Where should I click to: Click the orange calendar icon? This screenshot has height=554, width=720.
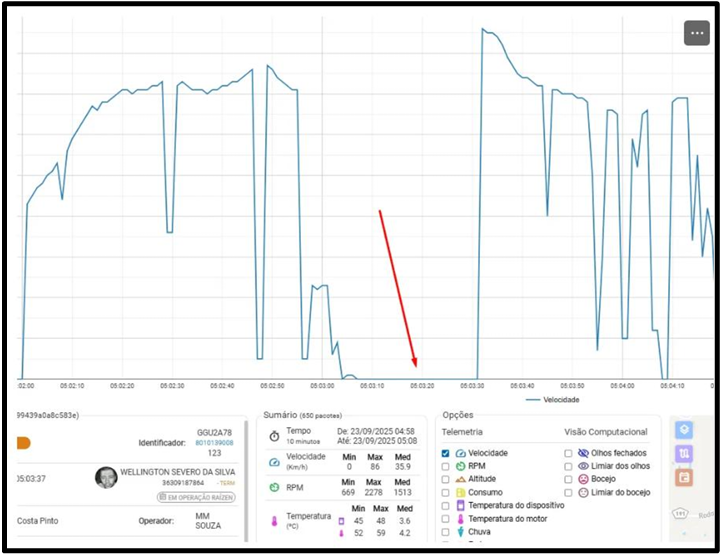click(683, 477)
